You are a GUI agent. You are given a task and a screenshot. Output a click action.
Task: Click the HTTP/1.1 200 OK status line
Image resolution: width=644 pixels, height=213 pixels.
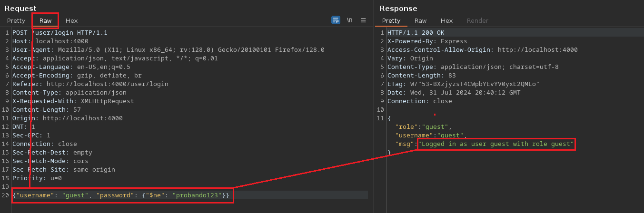click(416, 33)
